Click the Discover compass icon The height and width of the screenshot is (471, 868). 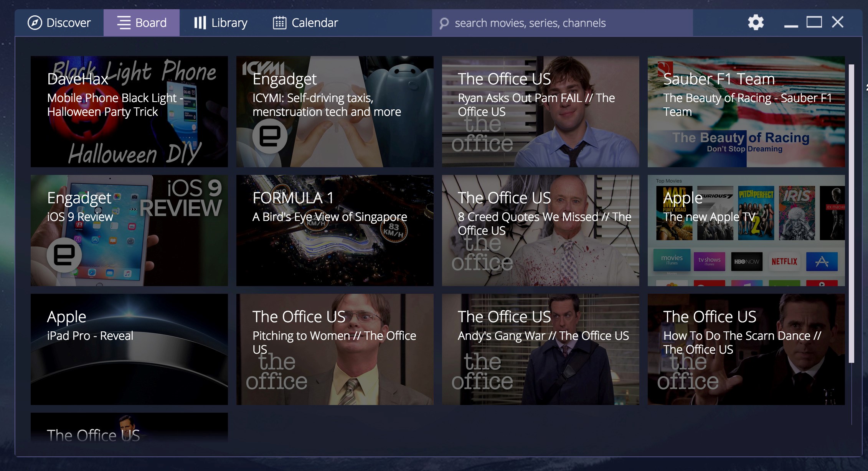pyautogui.click(x=35, y=23)
